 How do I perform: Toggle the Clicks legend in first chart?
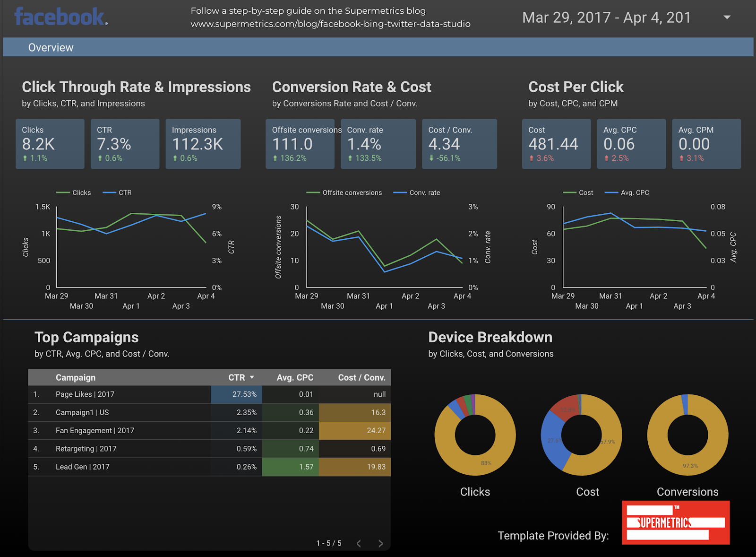pos(74,192)
